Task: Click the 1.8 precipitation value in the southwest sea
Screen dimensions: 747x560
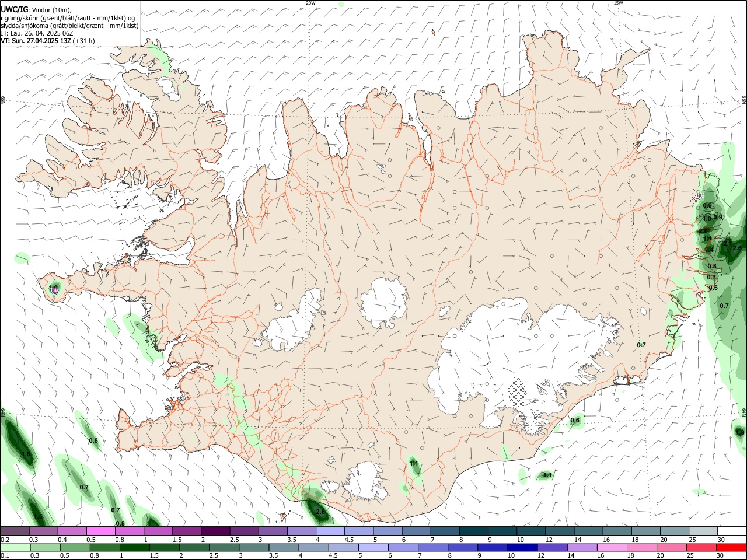Action: pos(26,454)
